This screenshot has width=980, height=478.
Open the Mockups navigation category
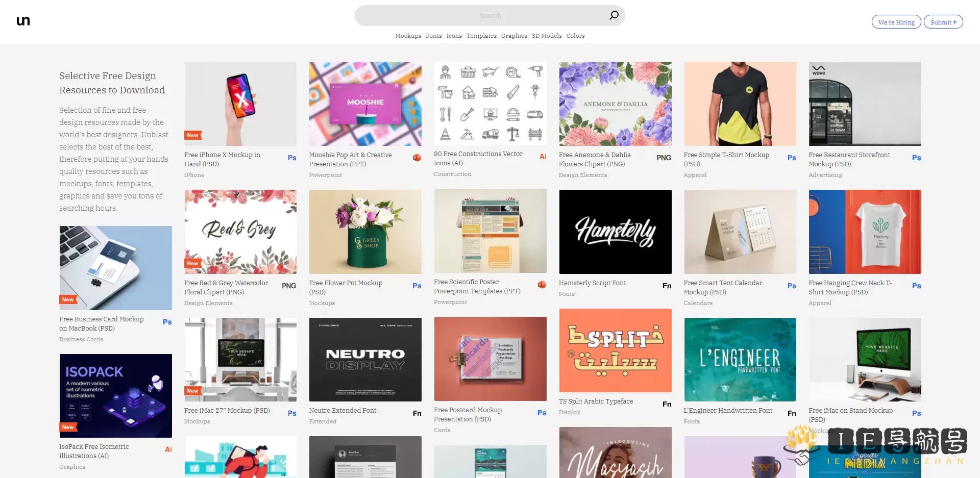click(x=408, y=36)
